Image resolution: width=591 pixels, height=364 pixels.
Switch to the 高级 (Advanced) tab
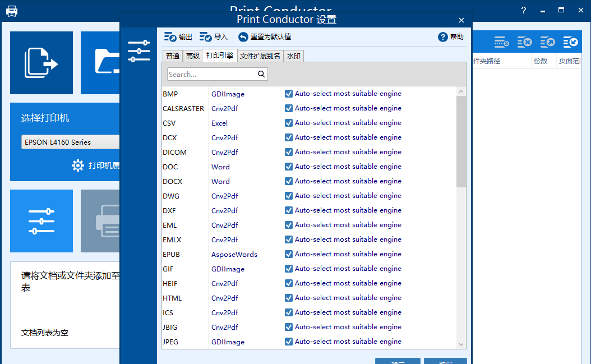click(x=192, y=56)
